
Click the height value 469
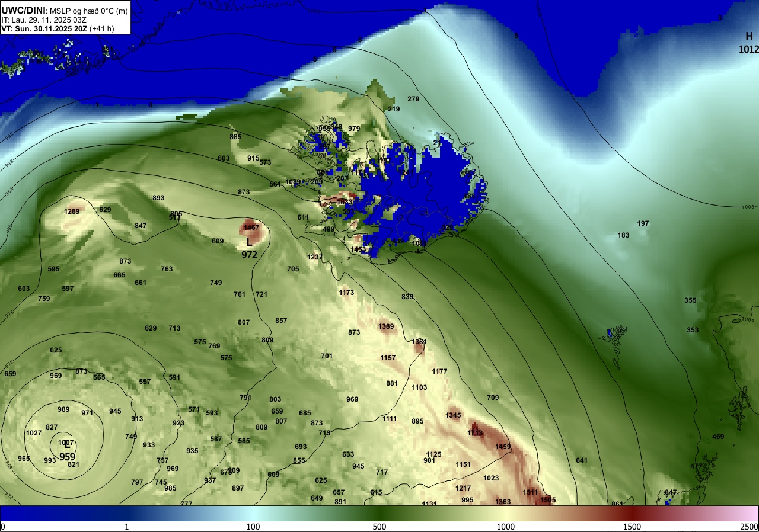click(x=718, y=437)
